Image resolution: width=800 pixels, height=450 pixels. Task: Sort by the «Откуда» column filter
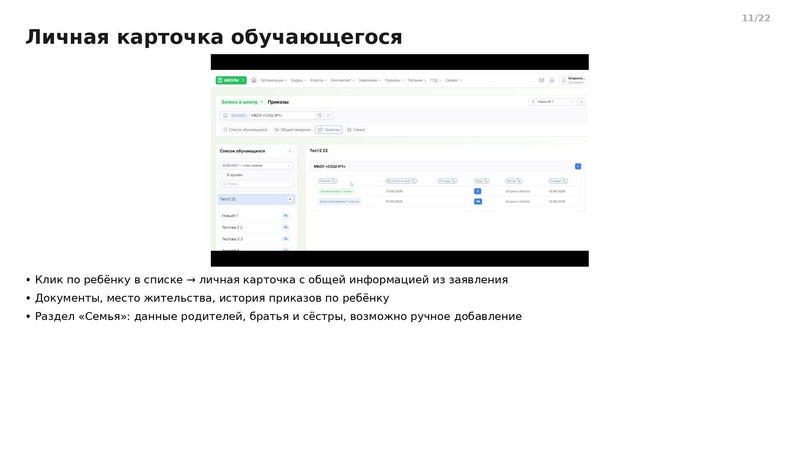click(447, 181)
